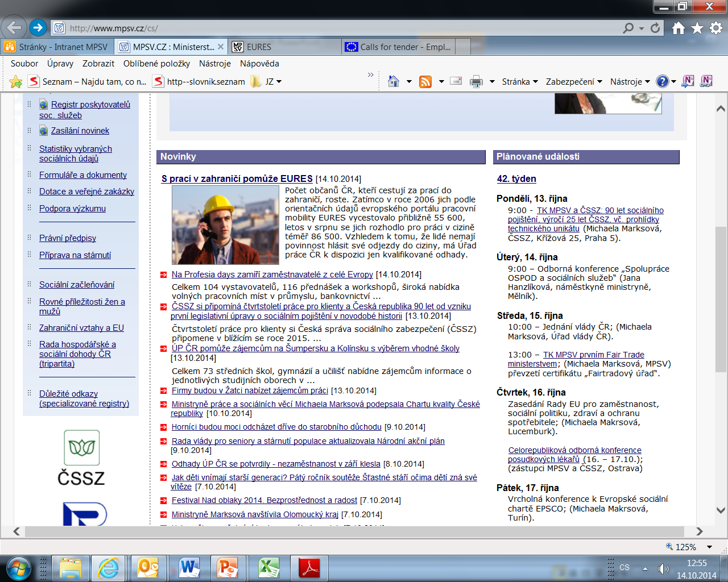The height and width of the screenshot is (582, 728).
Task: Open the Soubor menu
Action: point(24,64)
